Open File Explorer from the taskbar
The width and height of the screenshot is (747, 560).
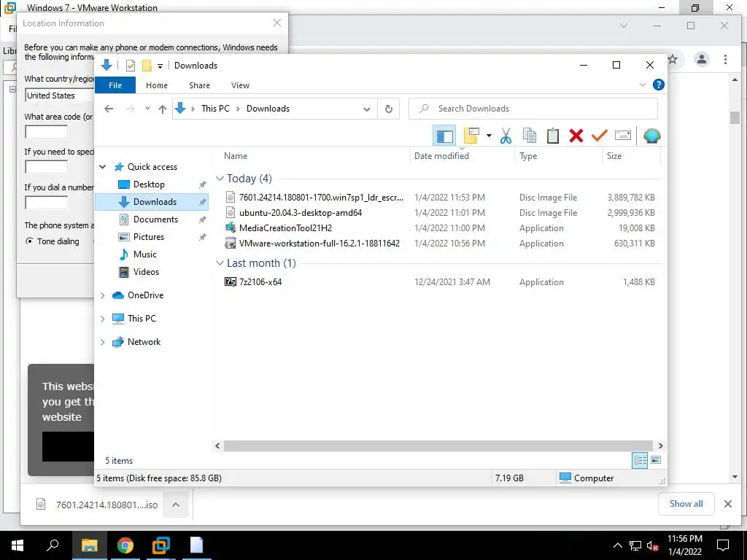[89, 545]
